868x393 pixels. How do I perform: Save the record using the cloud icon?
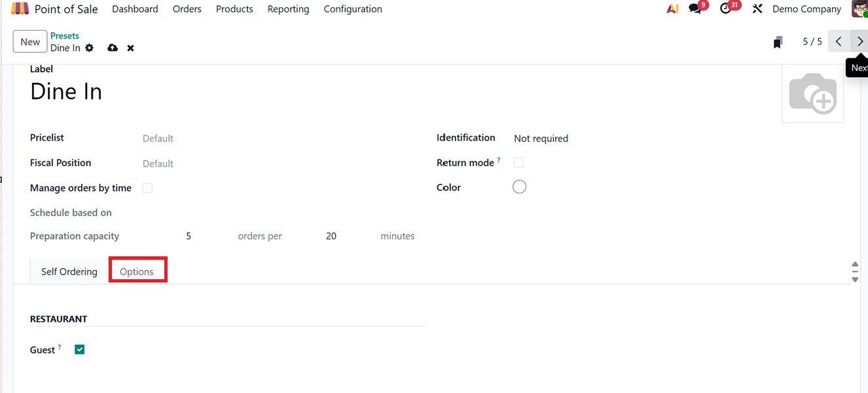click(113, 48)
